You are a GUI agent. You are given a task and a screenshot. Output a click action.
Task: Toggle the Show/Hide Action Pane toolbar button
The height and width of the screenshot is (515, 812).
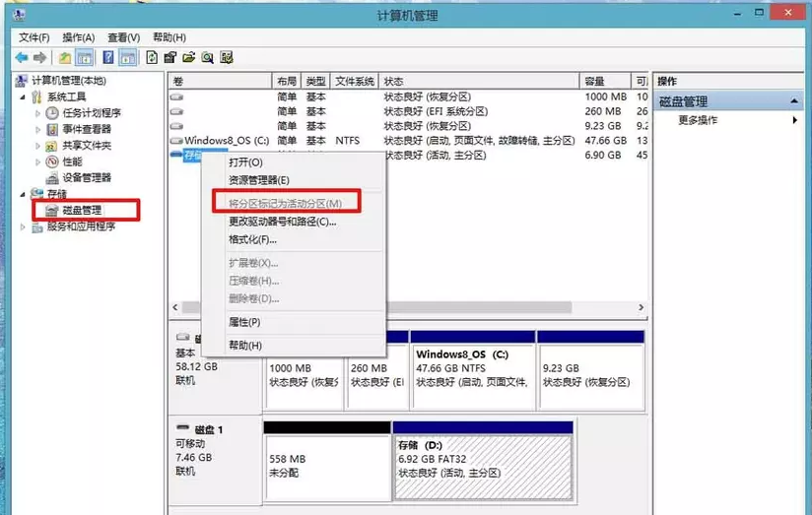coord(127,57)
